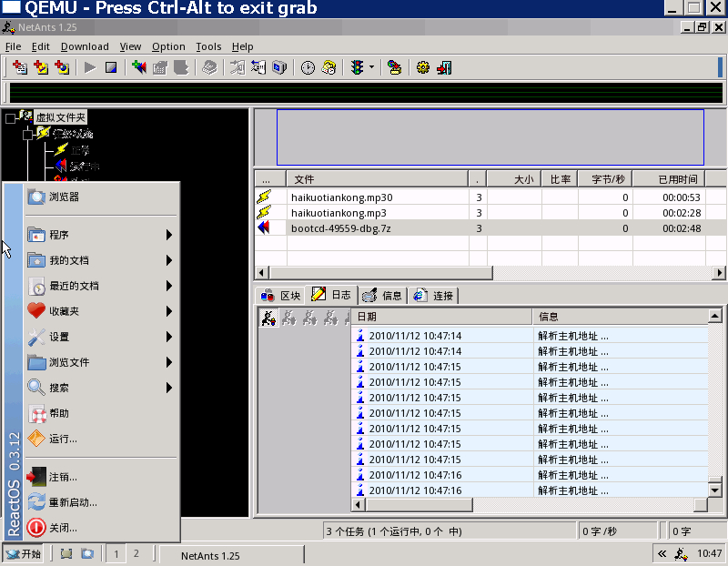Open the File menu

point(13,46)
